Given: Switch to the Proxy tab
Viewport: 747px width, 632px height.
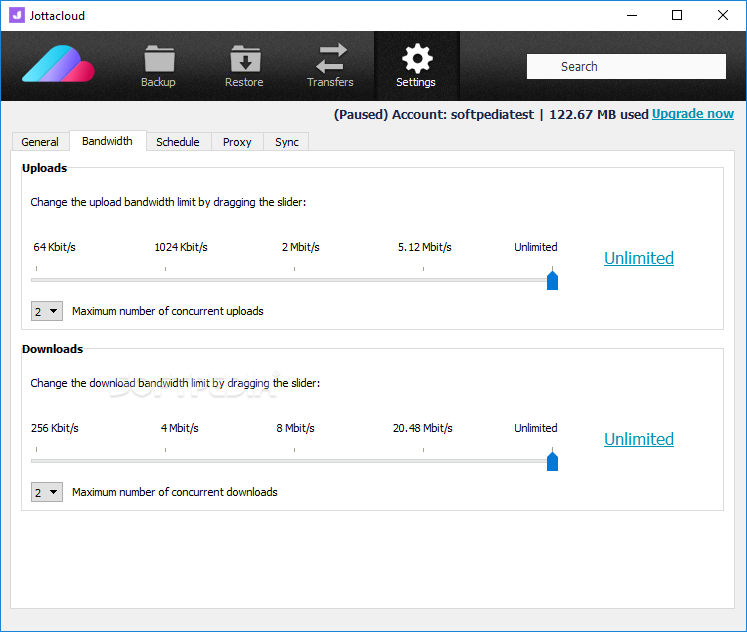Looking at the screenshot, I should pyautogui.click(x=237, y=142).
